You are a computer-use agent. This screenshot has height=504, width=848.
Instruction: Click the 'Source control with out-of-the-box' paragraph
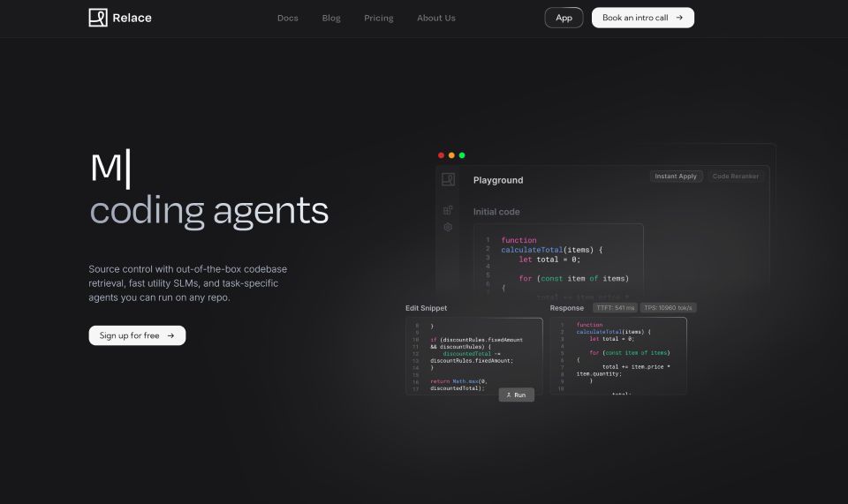(x=187, y=283)
